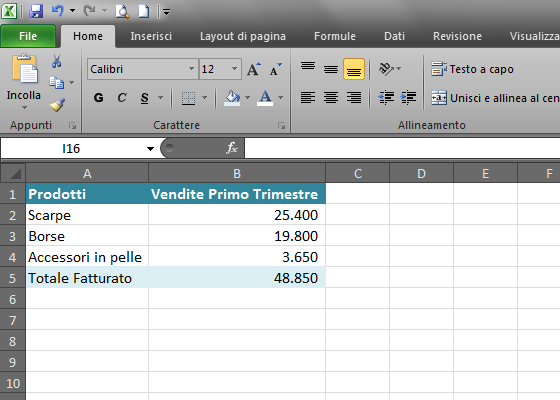560x400 pixels.
Task: Toggle italic with the C button
Action: (x=122, y=98)
